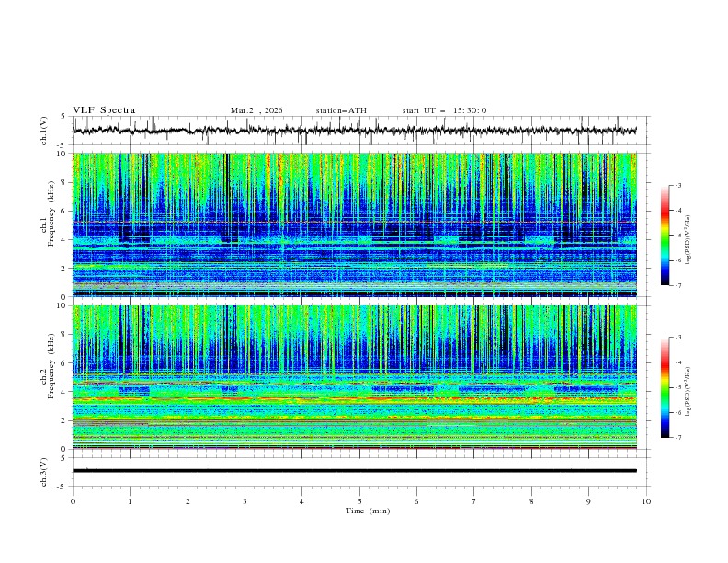Screen dimensions: 728x563
Task: Click the -5 label on ch.1 color scale
Action: point(677,236)
